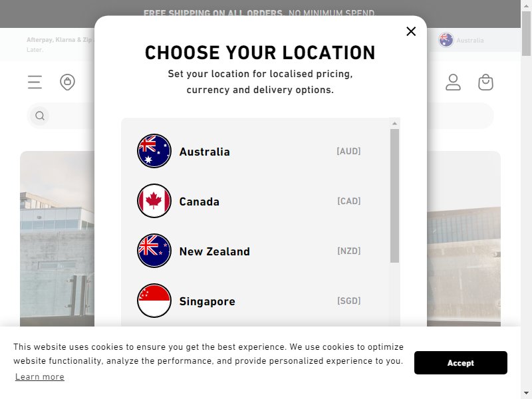Click the Singapore flag icon

point(154,301)
